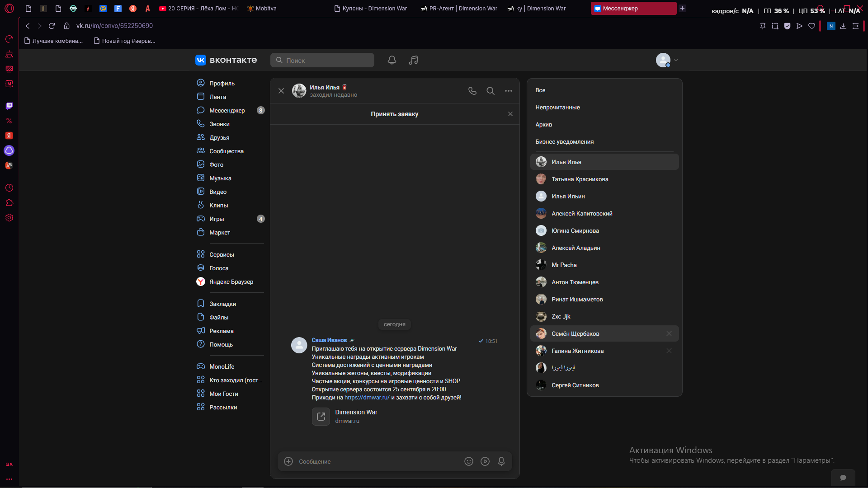868x488 pixels.
Task: Open Саша Иванов's profile name
Action: pyautogui.click(x=329, y=340)
